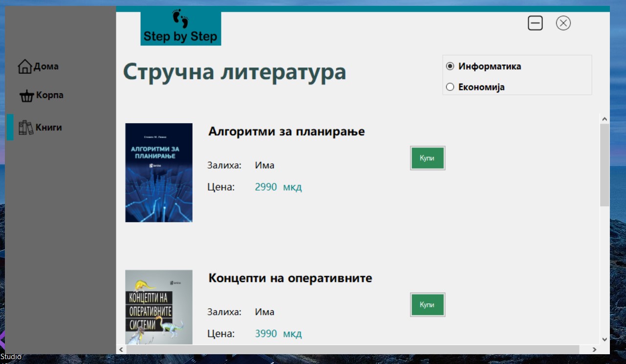Select the Економија radio button

[450, 87]
